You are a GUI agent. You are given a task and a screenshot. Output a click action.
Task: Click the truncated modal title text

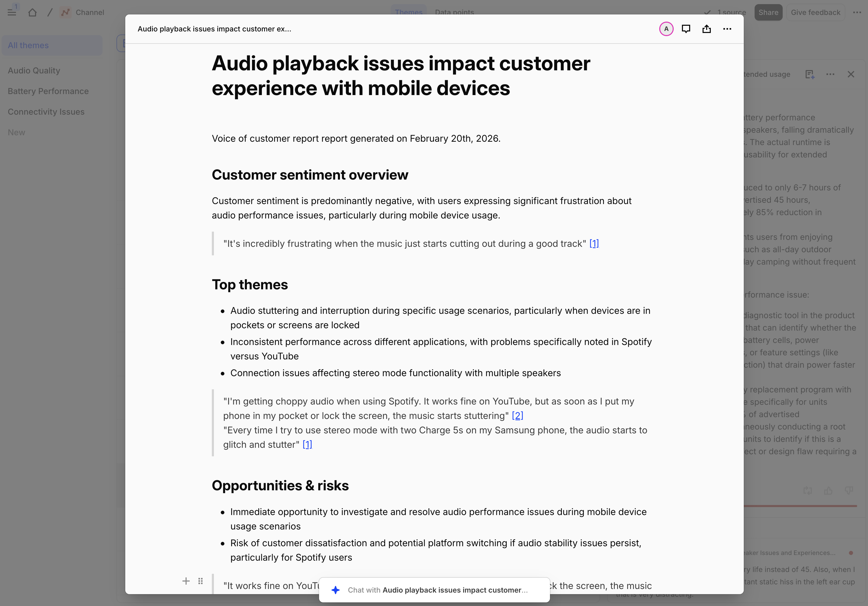click(214, 29)
